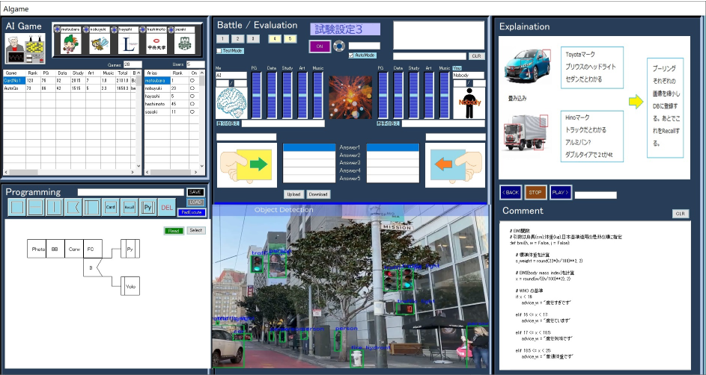Pick the branch-shaped block tool in Programming toolbar

click(x=73, y=208)
